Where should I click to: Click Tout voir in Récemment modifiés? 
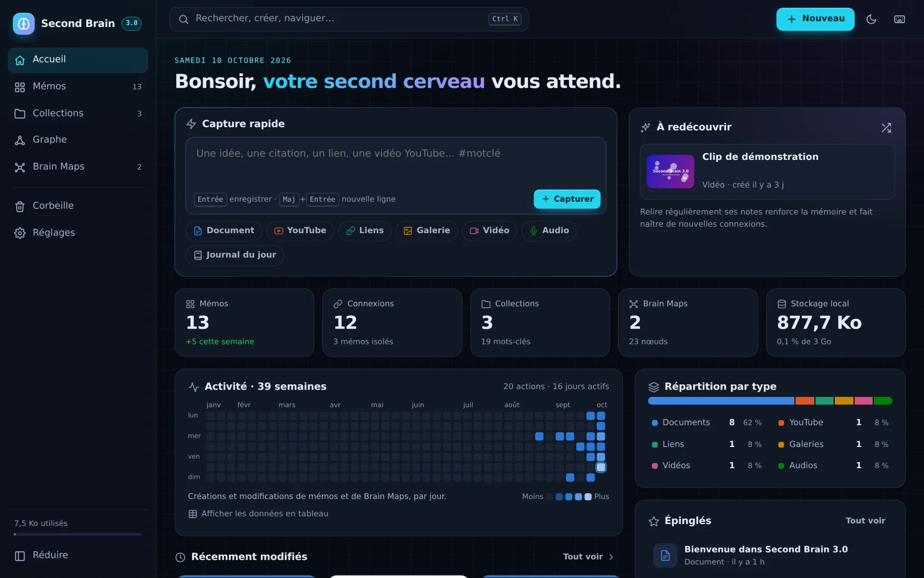click(588, 557)
